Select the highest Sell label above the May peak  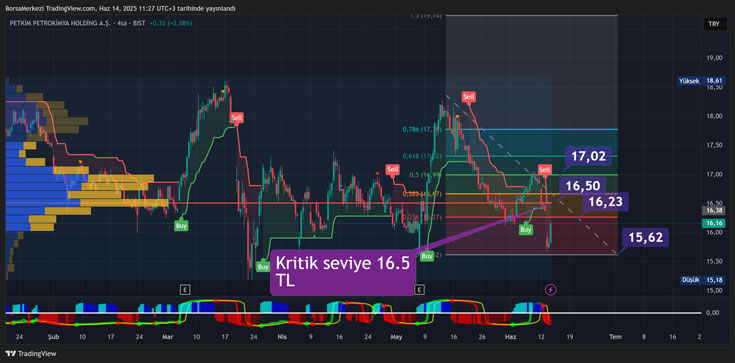pyautogui.click(x=468, y=97)
